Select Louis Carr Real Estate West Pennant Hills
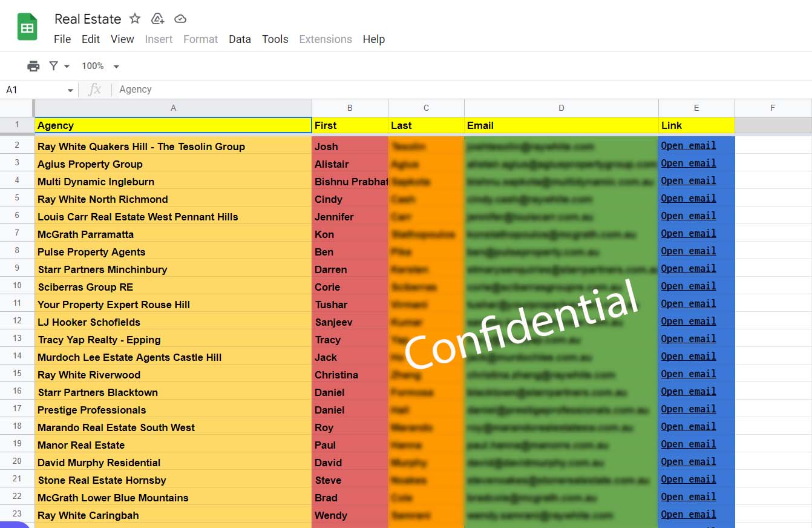 tap(173, 217)
